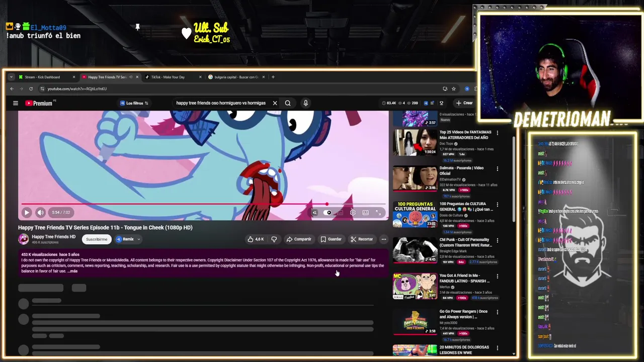This screenshot has height=362, width=644.
Task: Go to YouTube Premium home logo
Action: (x=39, y=103)
